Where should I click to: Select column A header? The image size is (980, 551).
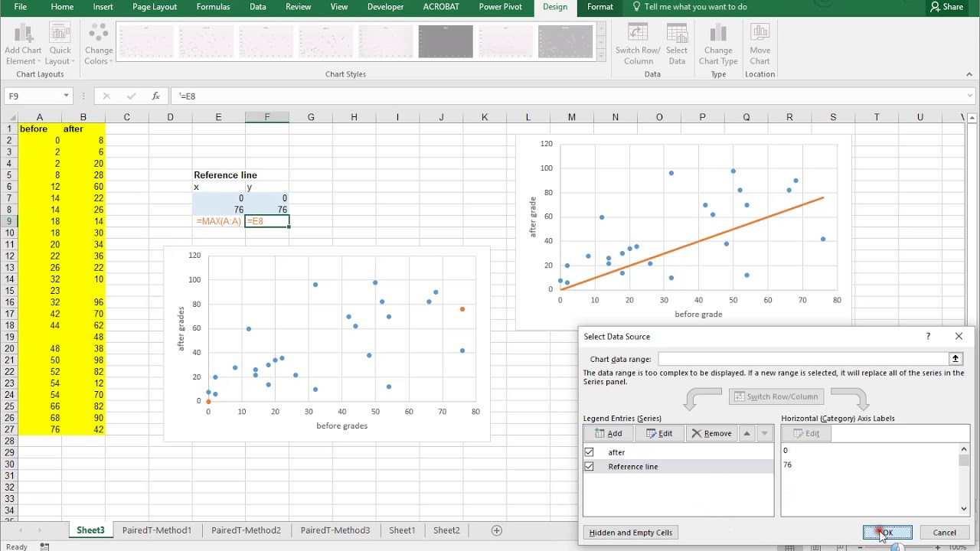point(40,117)
